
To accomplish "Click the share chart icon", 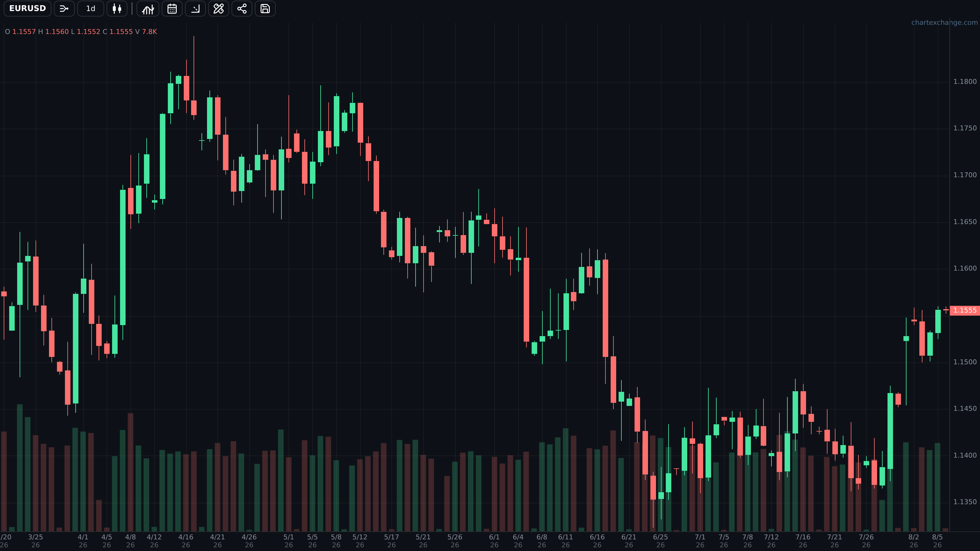I will 242,8.
